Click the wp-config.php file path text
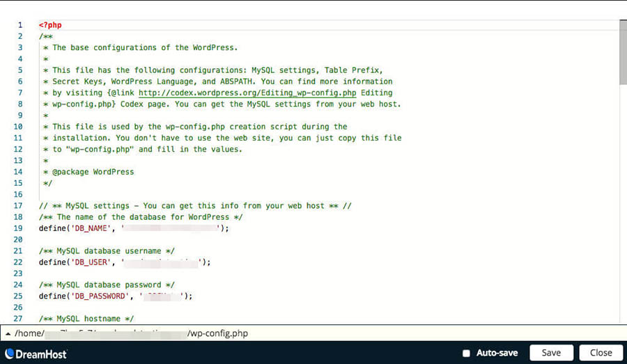 point(217,333)
